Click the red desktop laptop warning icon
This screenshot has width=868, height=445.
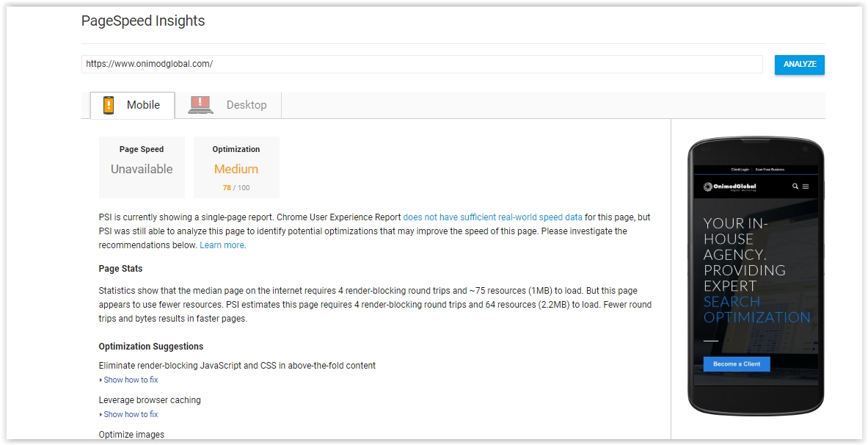point(200,105)
